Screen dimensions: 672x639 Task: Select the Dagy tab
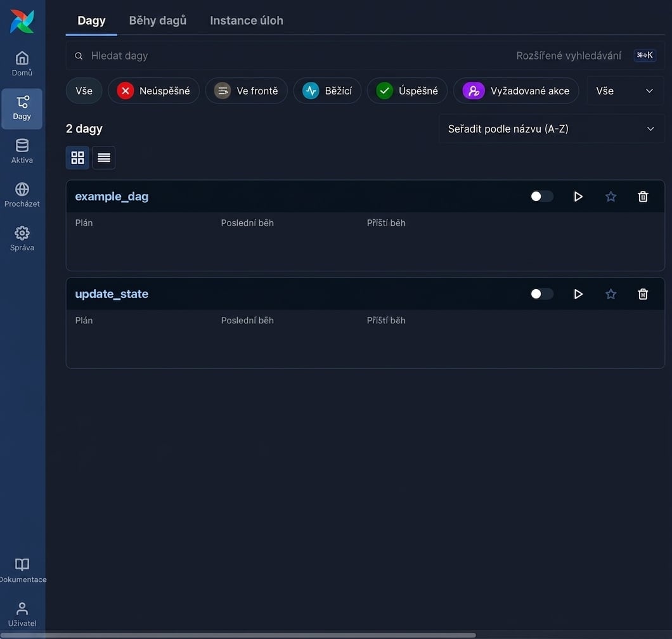coord(91,20)
